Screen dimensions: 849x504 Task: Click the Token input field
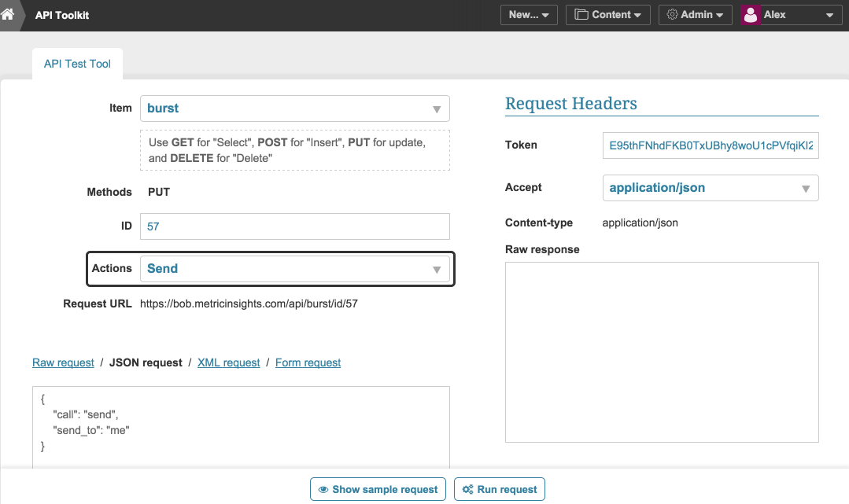[x=710, y=145]
